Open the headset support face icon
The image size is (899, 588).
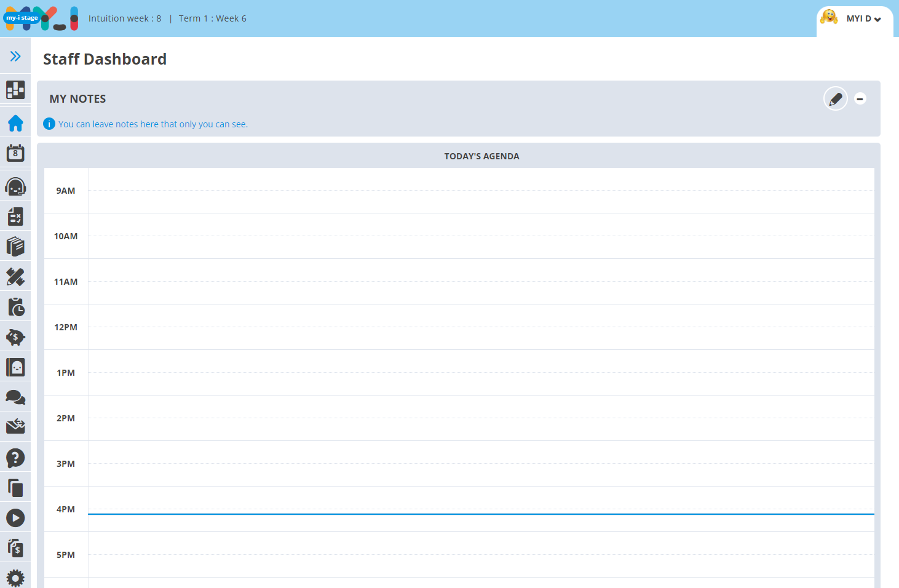tap(15, 186)
